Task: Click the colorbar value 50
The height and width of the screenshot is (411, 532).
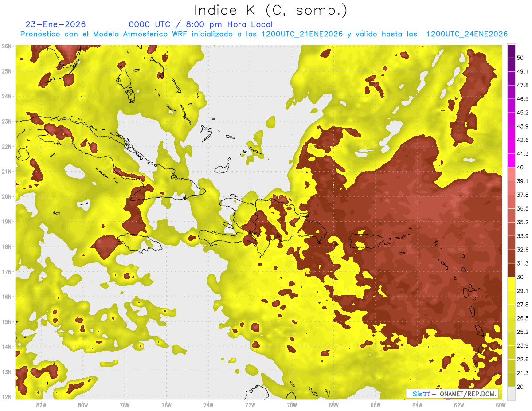Action: tap(520, 58)
